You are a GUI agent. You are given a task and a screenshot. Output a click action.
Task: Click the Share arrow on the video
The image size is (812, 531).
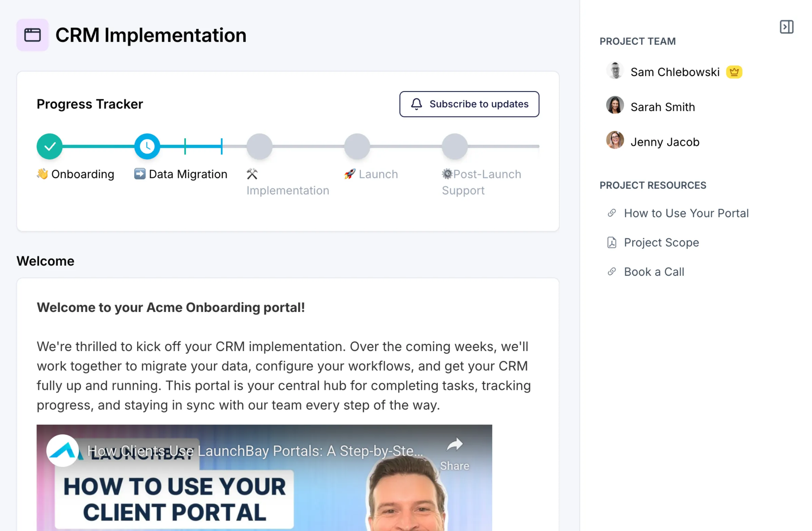[455, 445]
